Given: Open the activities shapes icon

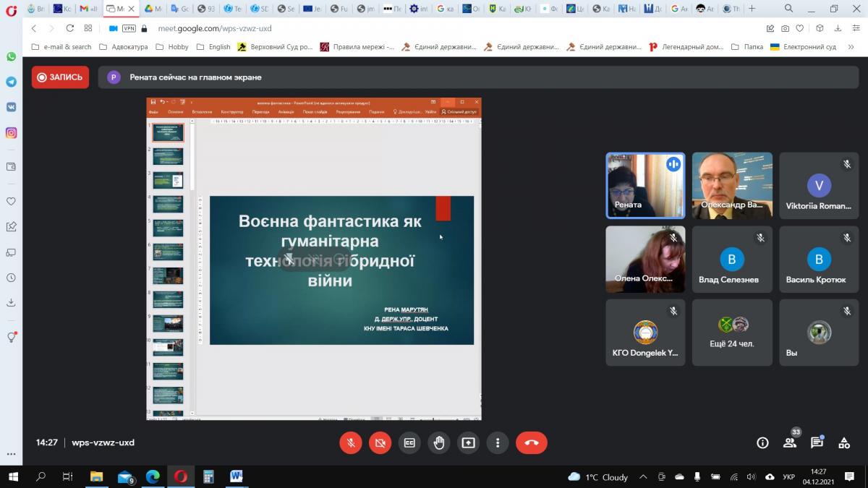Looking at the screenshot, I should [x=844, y=442].
